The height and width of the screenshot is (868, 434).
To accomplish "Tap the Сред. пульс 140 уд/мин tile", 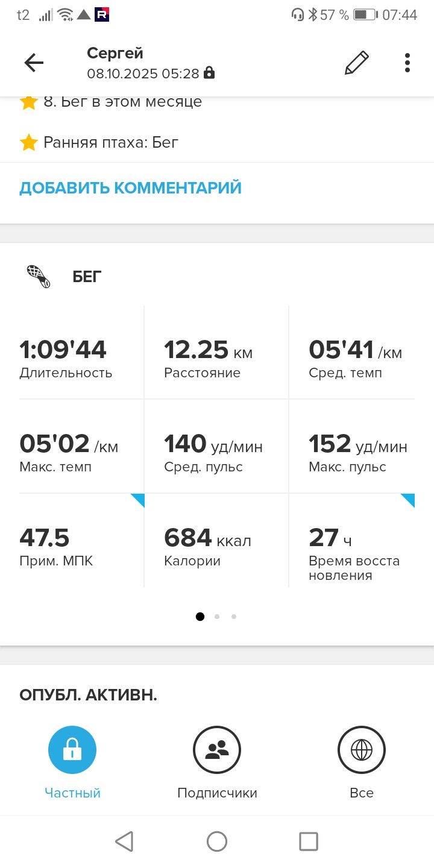I will (x=216, y=447).
